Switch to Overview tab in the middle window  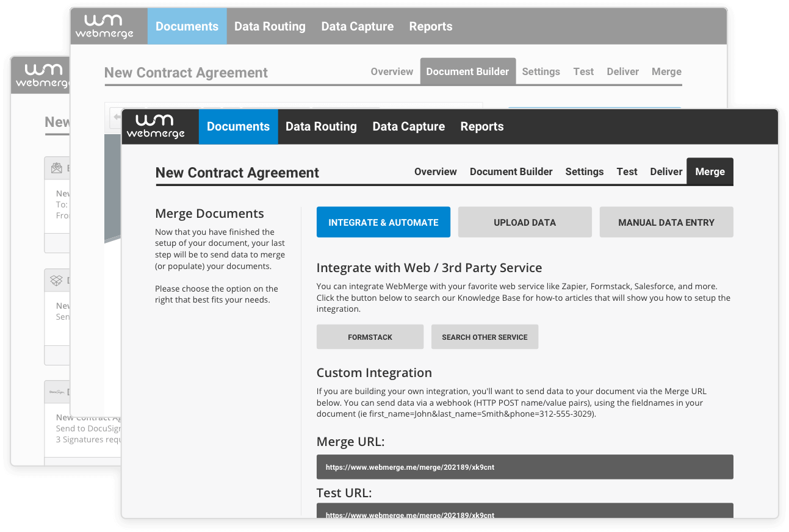coord(392,71)
